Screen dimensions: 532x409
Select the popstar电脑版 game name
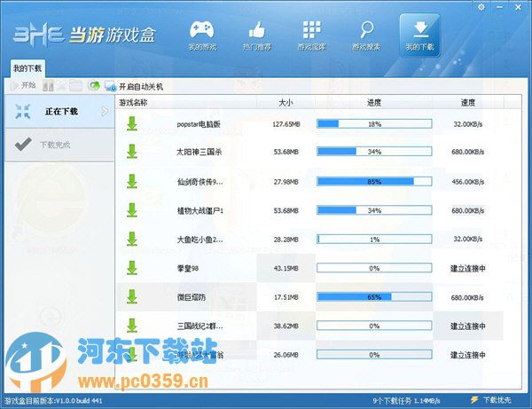(x=199, y=124)
